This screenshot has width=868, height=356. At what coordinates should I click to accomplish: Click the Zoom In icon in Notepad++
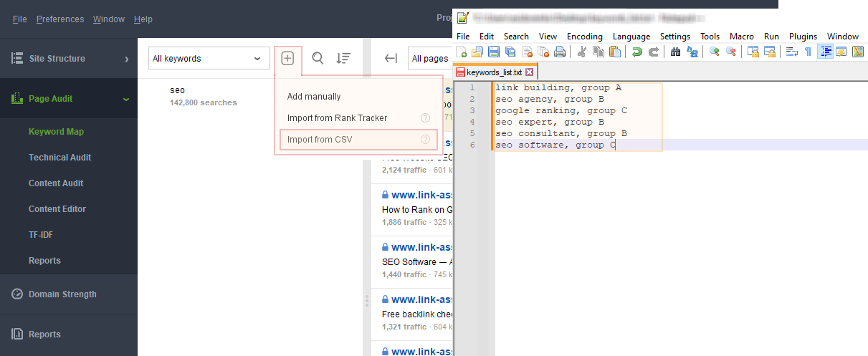tap(714, 52)
